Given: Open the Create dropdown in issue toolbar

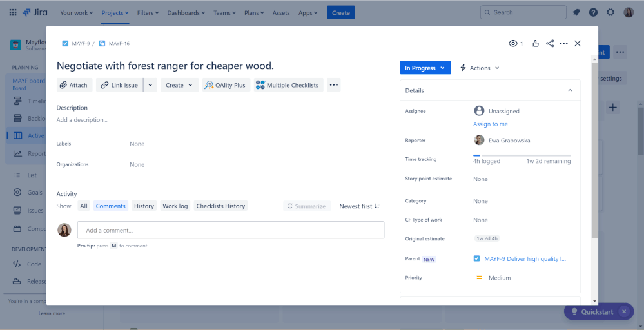Looking at the screenshot, I should coord(179,85).
